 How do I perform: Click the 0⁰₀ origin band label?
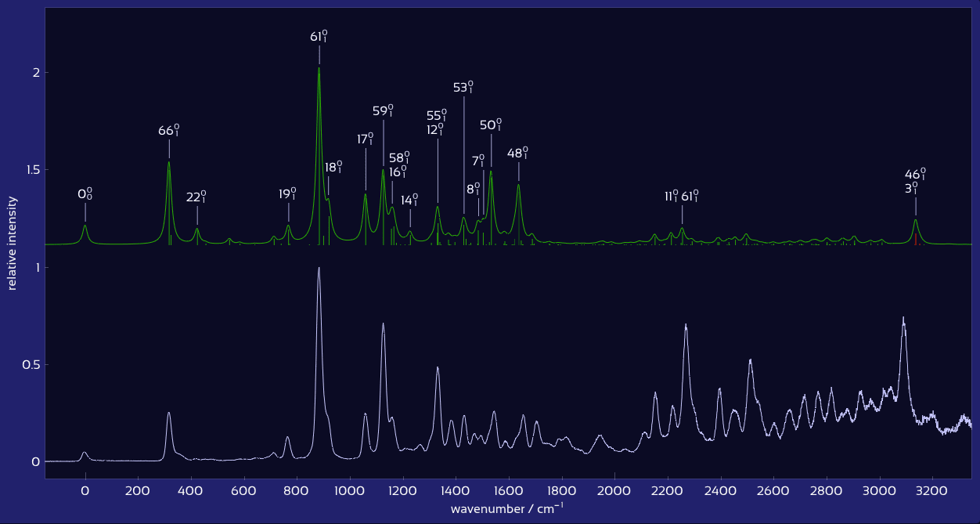point(85,195)
